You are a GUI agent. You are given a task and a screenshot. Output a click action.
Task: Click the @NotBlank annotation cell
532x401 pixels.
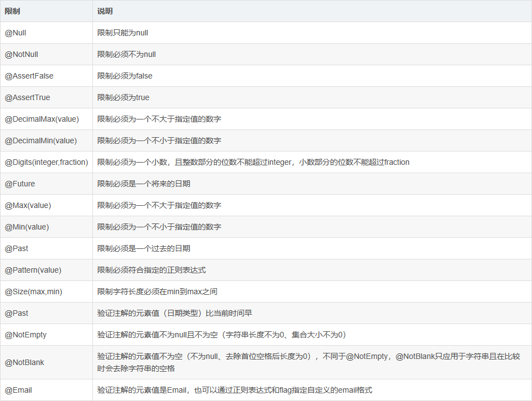click(x=25, y=362)
